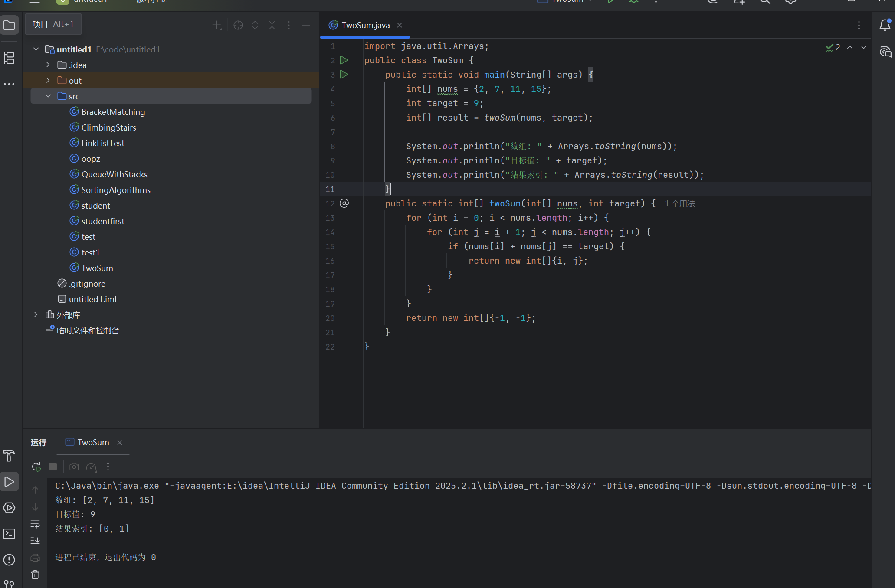Image resolution: width=895 pixels, height=588 pixels.
Task: Expand the 外部库 node
Action: pyautogui.click(x=36, y=314)
